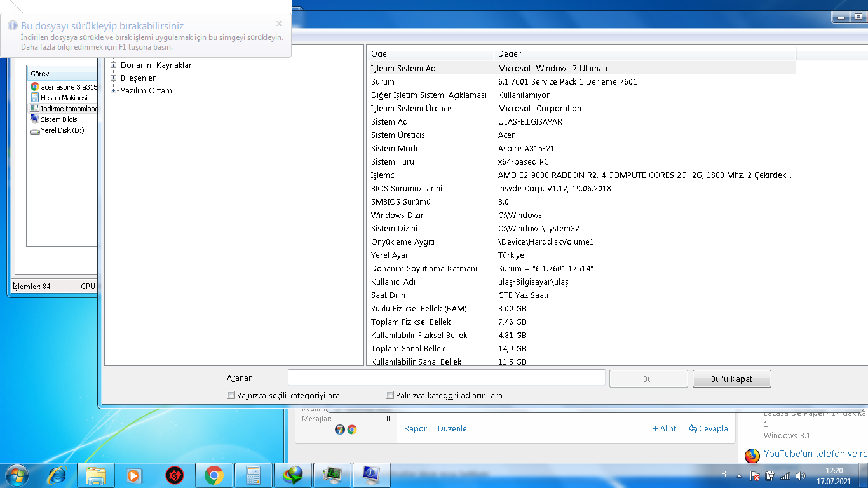Click the Bul'u Kapat button
Image resolution: width=868 pixels, height=488 pixels.
click(731, 379)
